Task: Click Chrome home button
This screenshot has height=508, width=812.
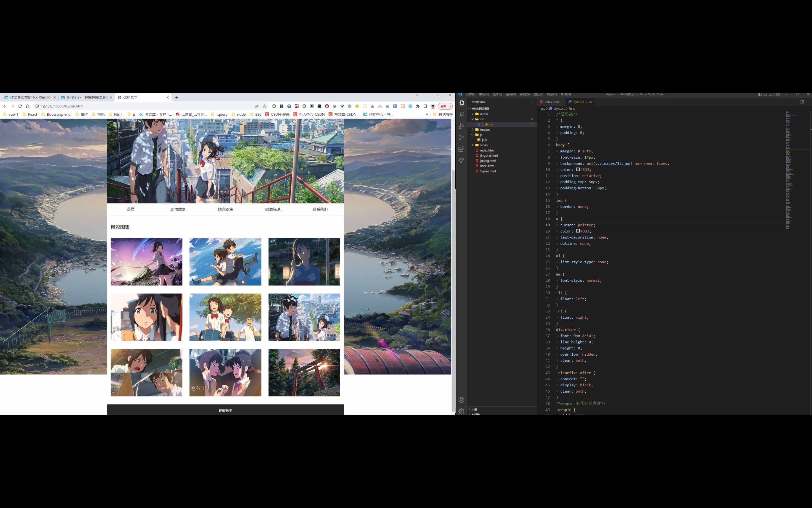Action: (28, 106)
